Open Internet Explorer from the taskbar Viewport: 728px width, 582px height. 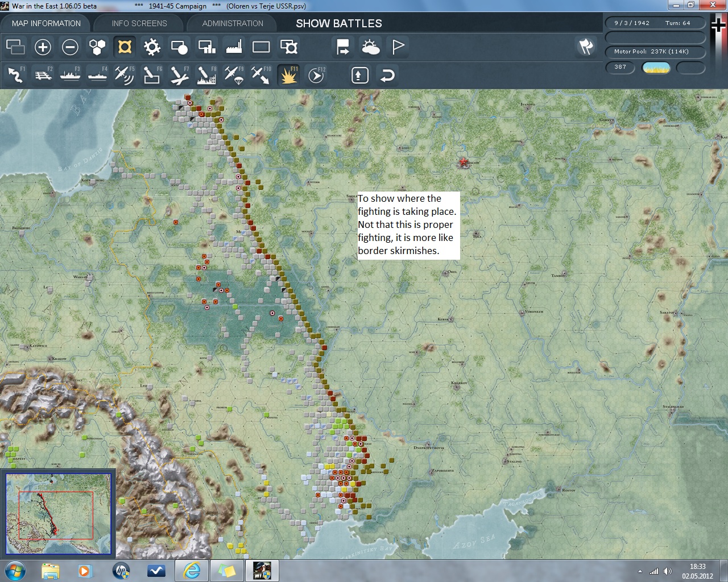(x=192, y=570)
